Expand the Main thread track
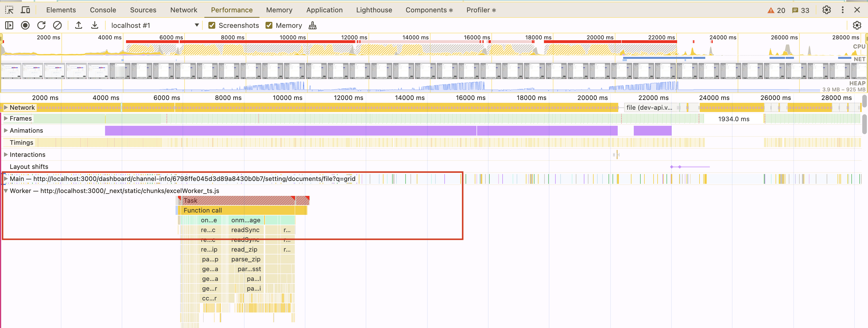This screenshot has height=328, width=868. click(x=6, y=179)
